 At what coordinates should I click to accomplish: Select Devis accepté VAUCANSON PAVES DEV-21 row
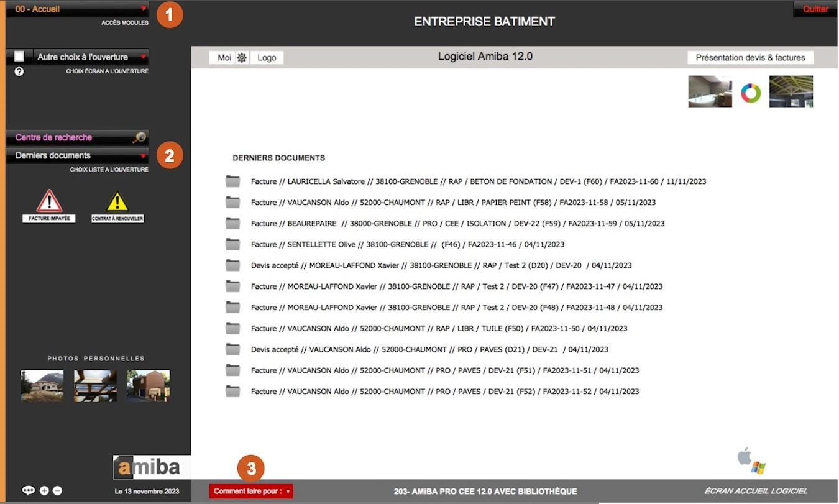(429, 350)
